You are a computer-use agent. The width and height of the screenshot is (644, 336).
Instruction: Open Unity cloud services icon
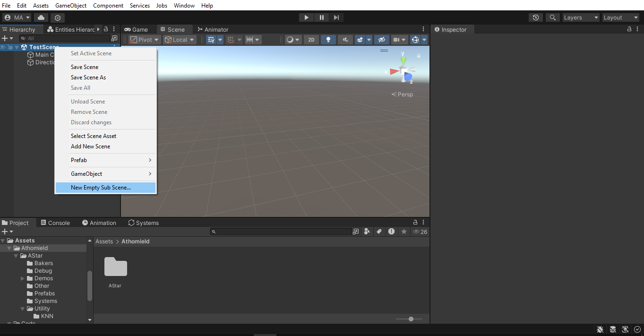(41, 17)
